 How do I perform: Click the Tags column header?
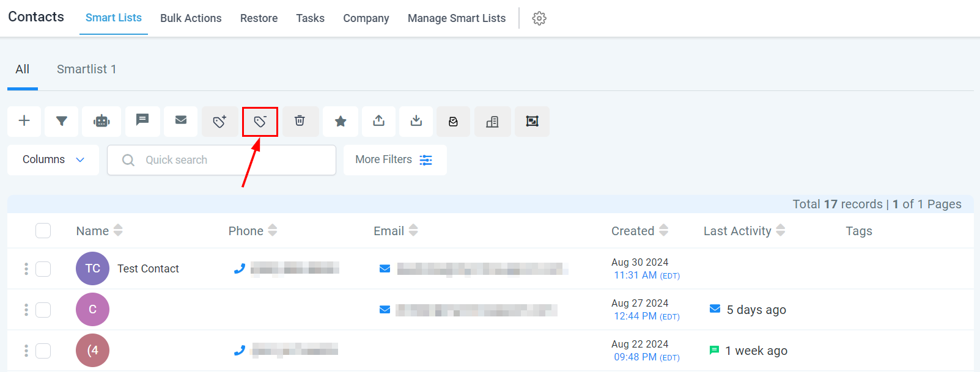(x=858, y=231)
